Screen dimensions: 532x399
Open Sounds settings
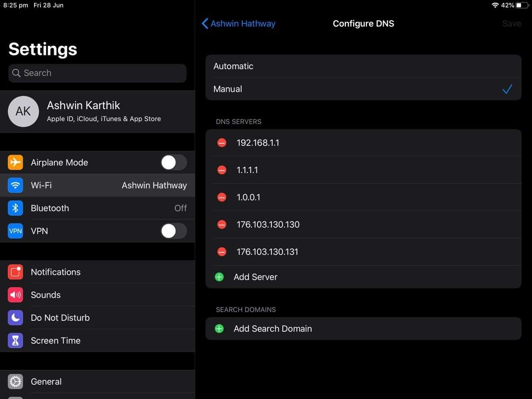46,295
